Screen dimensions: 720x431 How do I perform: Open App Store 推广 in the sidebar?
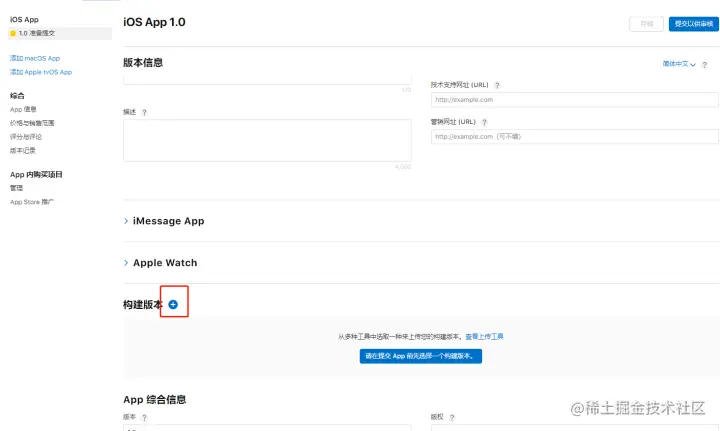tap(32, 202)
